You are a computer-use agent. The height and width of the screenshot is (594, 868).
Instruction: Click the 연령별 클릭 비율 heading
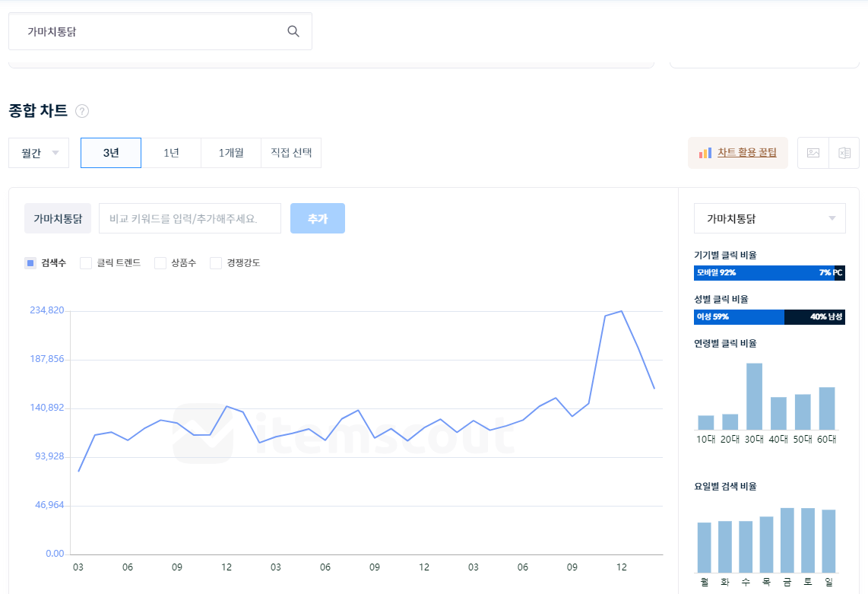point(725,344)
